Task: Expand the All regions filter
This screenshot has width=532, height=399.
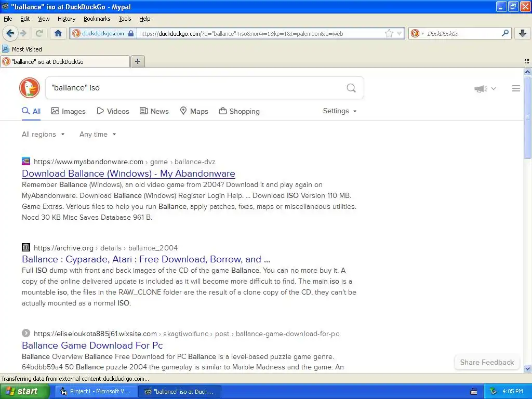Action: (43, 135)
